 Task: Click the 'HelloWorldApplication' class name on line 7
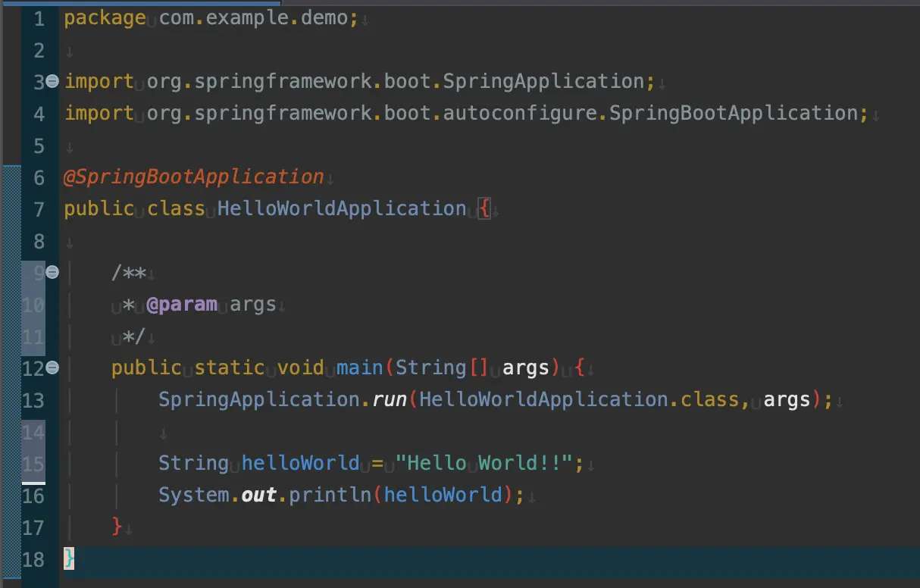(x=342, y=208)
